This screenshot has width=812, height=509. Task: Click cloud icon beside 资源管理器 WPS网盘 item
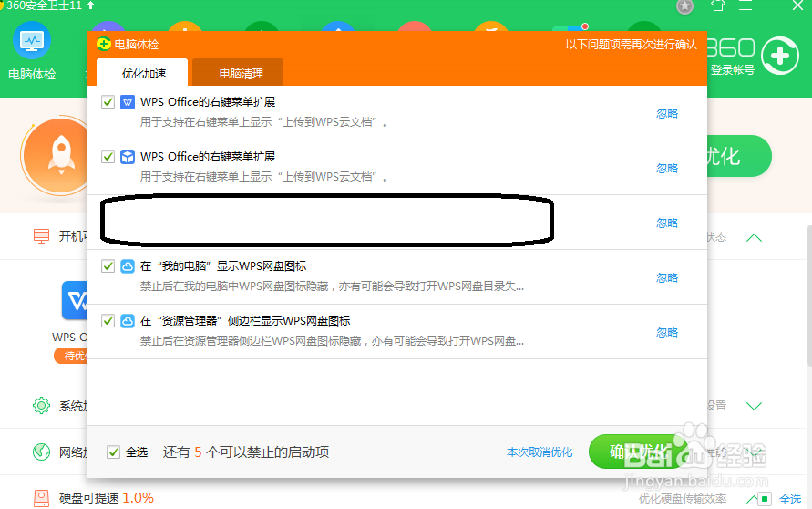pos(128,321)
